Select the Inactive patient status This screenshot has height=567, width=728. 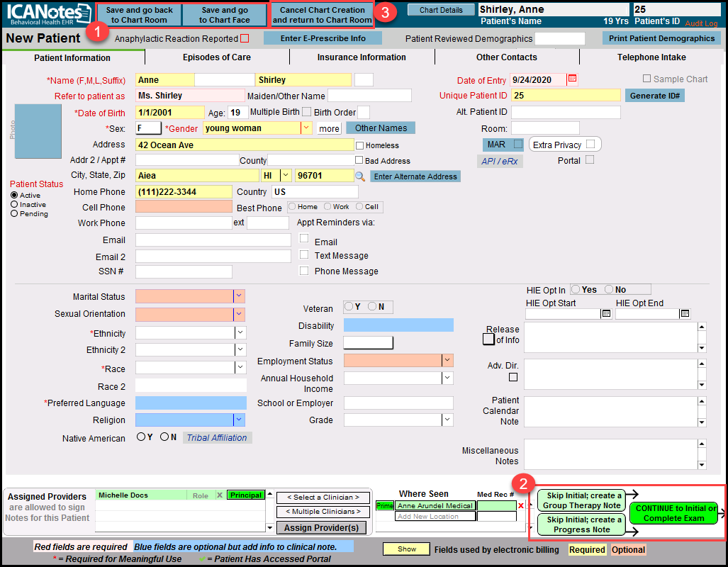pyautogui.click(x=14, y=204)
